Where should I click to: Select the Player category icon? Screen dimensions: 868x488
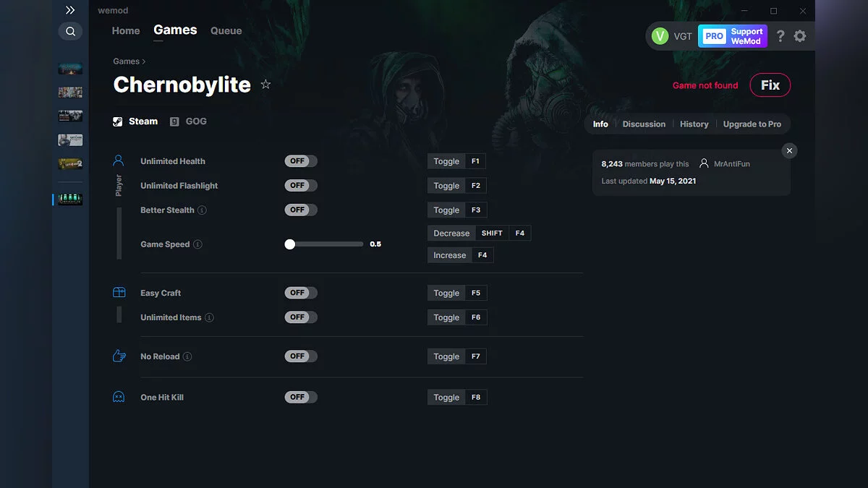pyautogui.click(x=119, y=160)
